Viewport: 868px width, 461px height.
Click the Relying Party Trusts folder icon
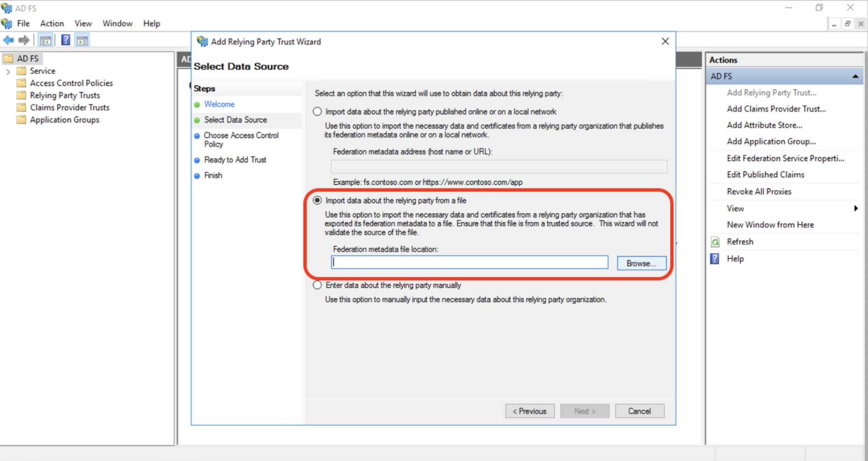pos(21,95)
